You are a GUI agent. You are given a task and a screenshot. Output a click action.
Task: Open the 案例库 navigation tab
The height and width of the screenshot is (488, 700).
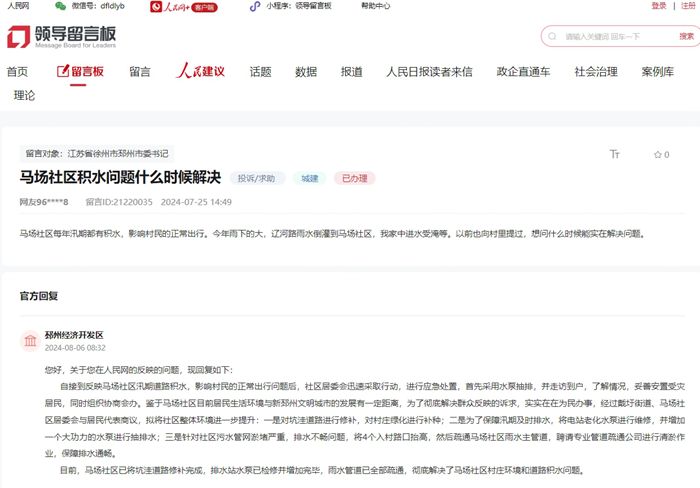[658, 71]
